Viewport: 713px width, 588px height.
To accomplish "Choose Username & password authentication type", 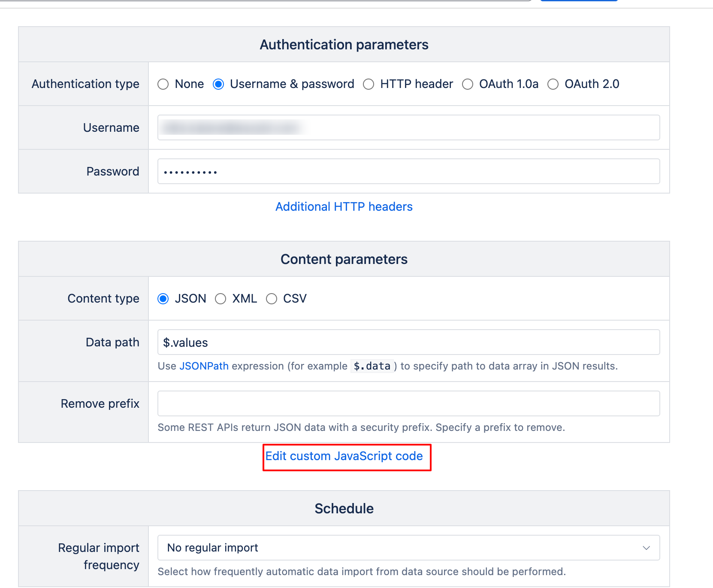I will point(218,84).
